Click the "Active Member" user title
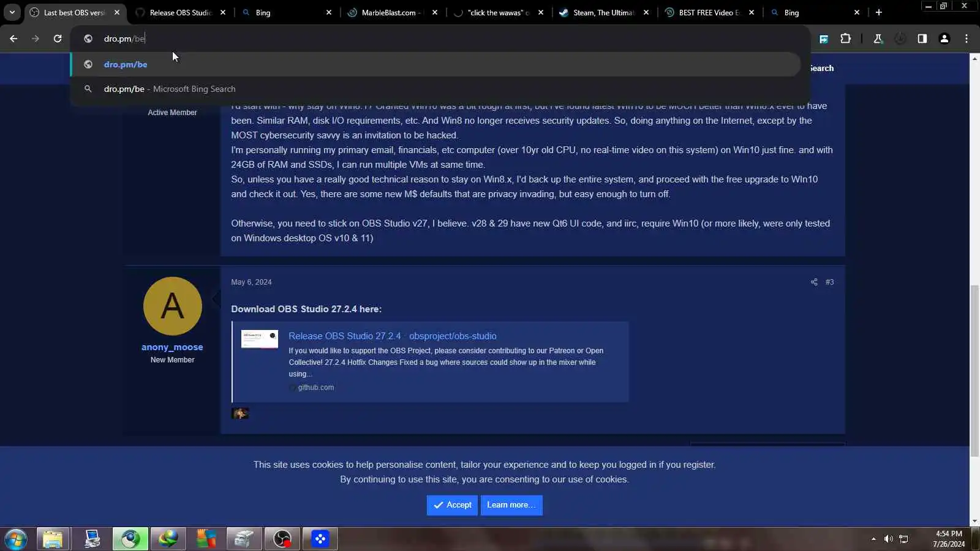 [x=172, y=113]
